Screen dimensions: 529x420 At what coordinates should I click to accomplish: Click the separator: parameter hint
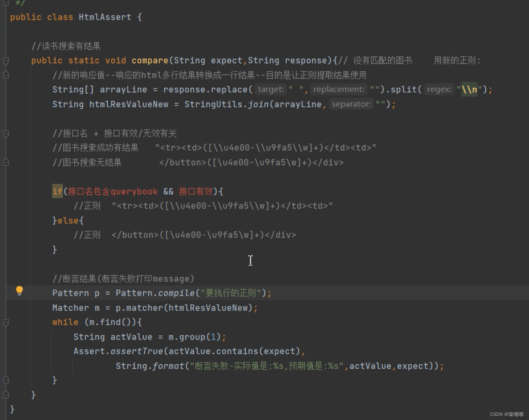351,104
